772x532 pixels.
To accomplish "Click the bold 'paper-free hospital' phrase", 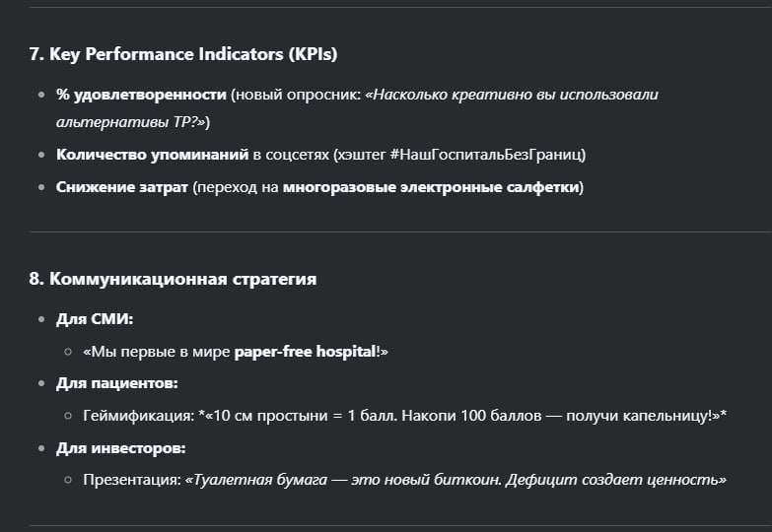I will 306,352.
